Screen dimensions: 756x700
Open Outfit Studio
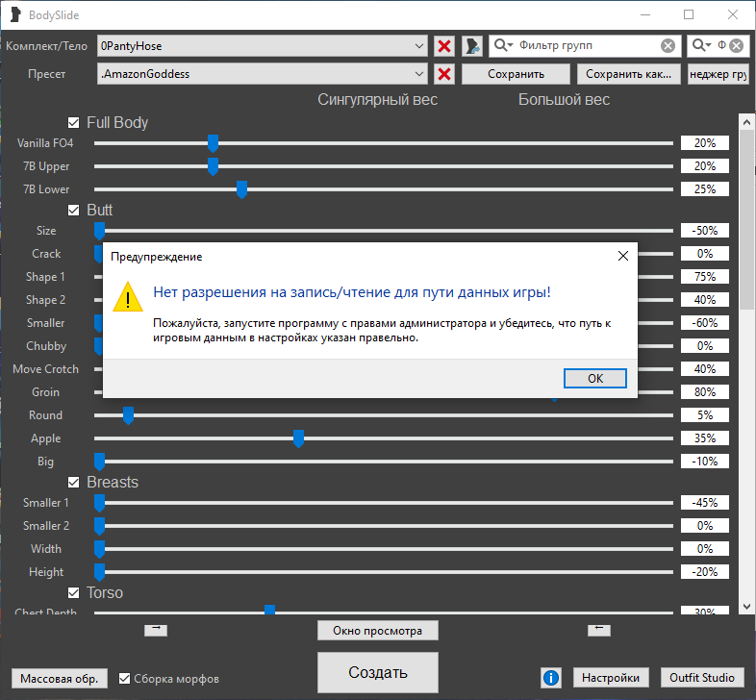tap(702, 678)
